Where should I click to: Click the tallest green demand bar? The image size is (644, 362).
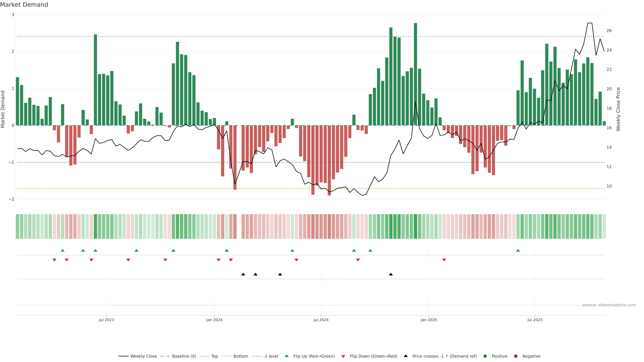(x=416, y=75)
